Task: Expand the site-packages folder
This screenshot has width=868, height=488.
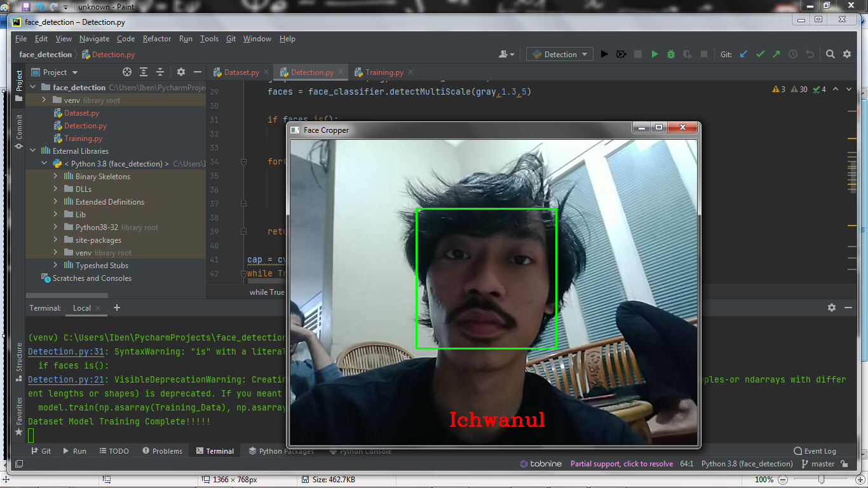Action: pos(56,240)
